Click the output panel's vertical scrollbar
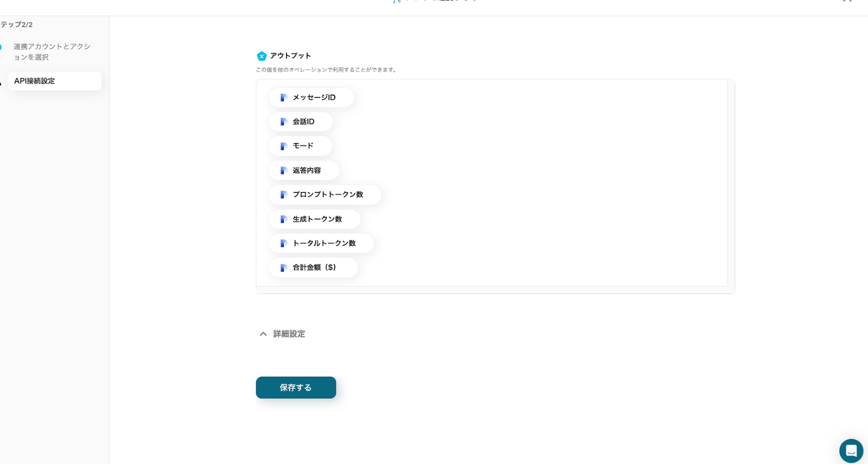The image size is (868, 464). click(731, 185)
